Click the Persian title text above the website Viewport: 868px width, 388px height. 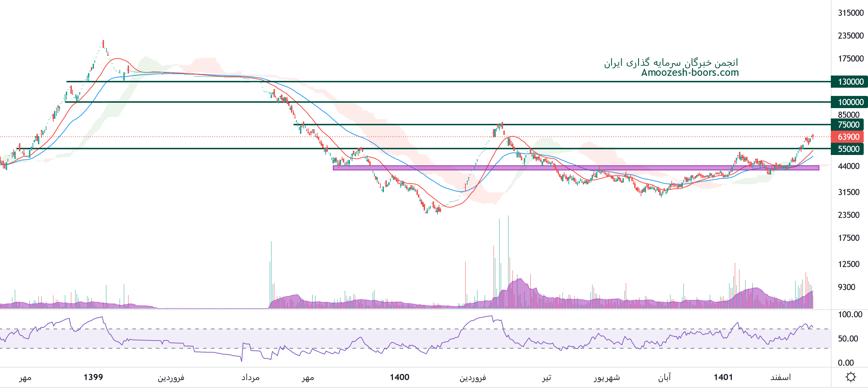pos(671,63)
